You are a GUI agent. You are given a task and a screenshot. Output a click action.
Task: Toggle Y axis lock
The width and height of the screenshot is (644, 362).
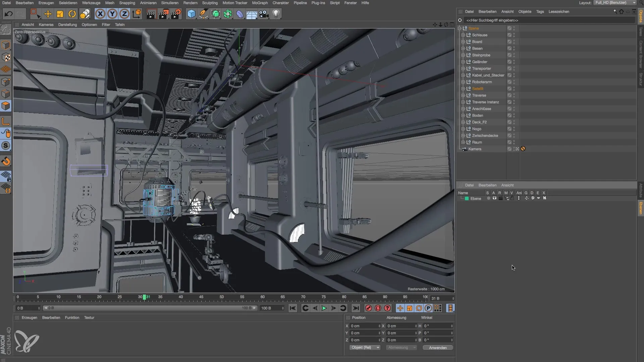click(112, 14)
